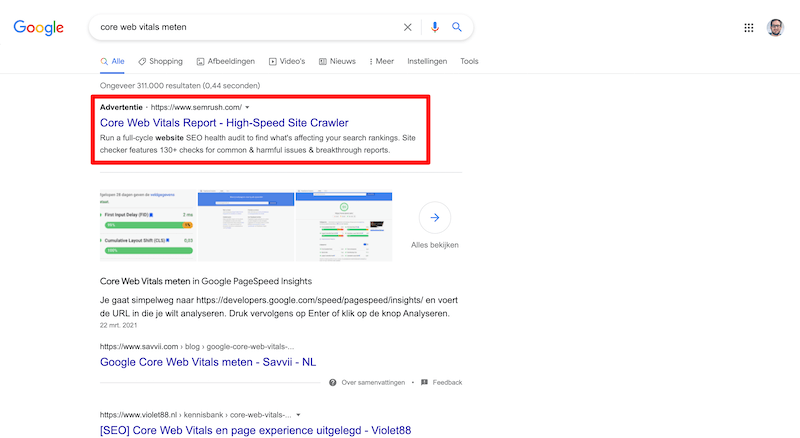Open Core Web Vitals Report ad link
This screenshot has height=438, width=800.
pos(224,123)
